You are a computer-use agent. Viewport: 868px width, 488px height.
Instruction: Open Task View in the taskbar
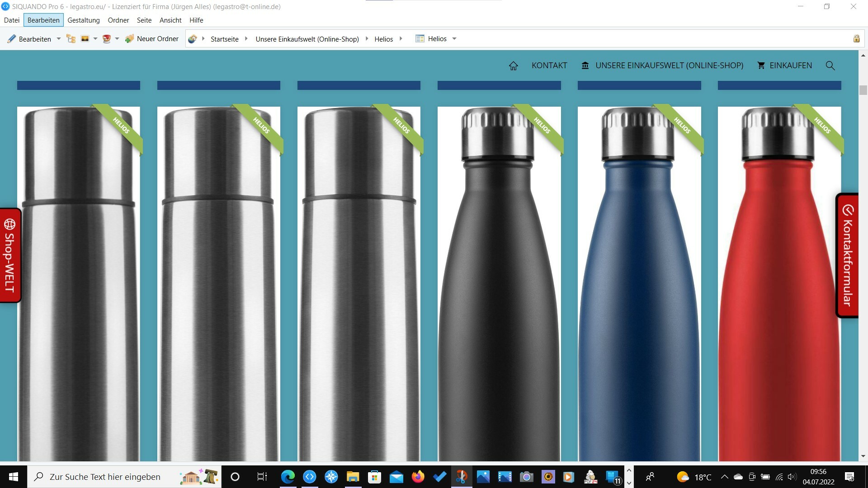coord(262,477)
